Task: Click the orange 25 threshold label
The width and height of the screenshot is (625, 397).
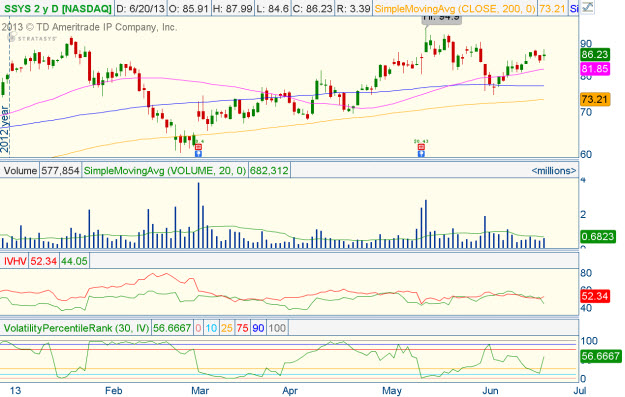Action: click(x=227, y=328)
